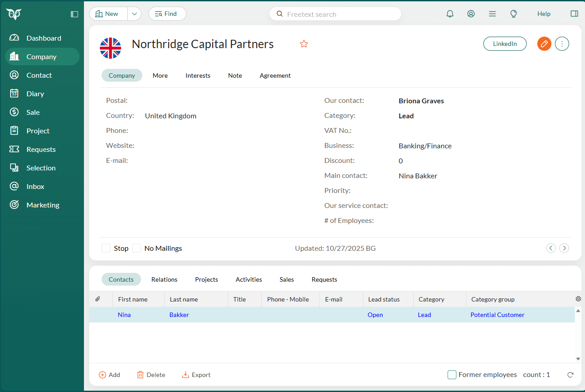Open column settings with the gear icon
Image resolution: width=585 pixels, height=392 pixels.
click(578, 299)
